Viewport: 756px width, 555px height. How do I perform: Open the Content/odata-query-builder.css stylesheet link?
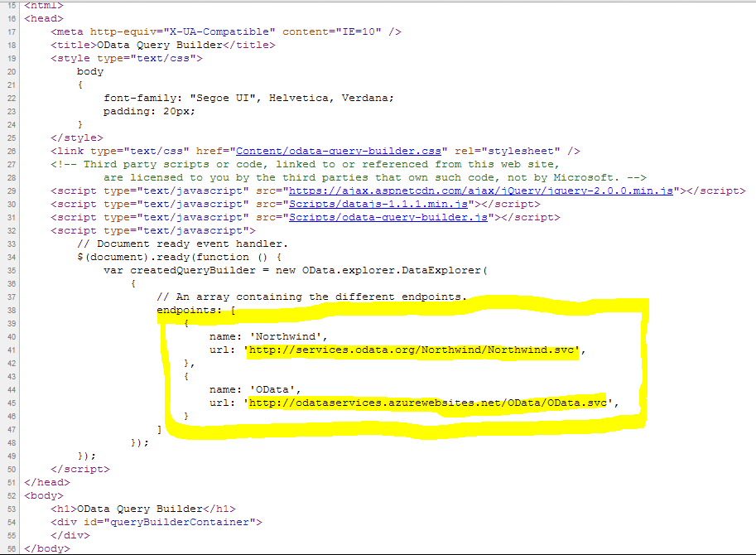coord(339,151)
